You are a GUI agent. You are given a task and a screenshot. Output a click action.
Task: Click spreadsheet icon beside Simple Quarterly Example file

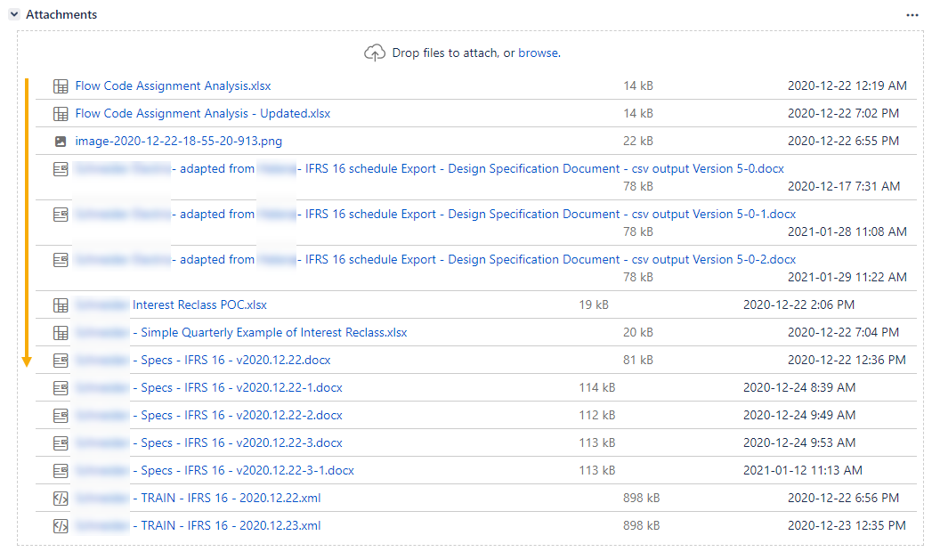(x=61, y=333)
